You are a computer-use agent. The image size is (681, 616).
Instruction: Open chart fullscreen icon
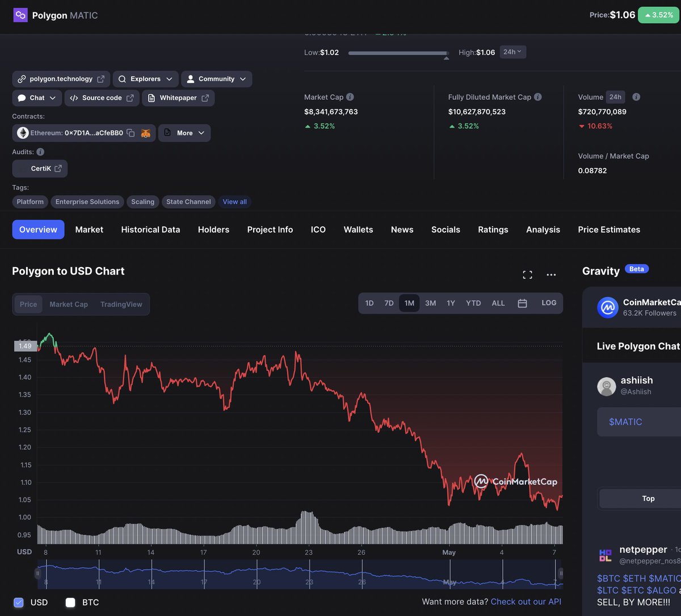pos(528,275)
